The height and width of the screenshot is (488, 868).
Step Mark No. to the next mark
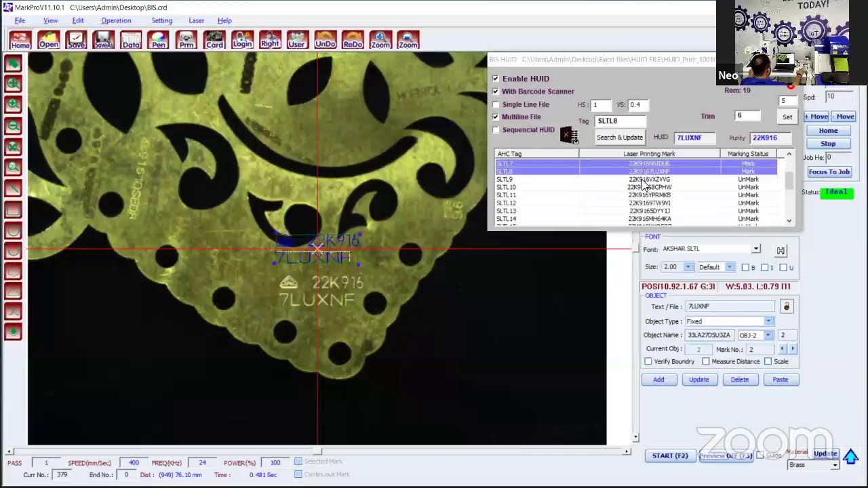792,348
